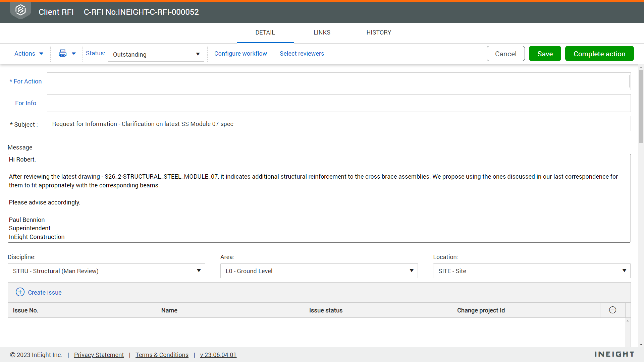Screen dimensions: 644x362
Task: Click inside the Message text area
Action: 319,198
